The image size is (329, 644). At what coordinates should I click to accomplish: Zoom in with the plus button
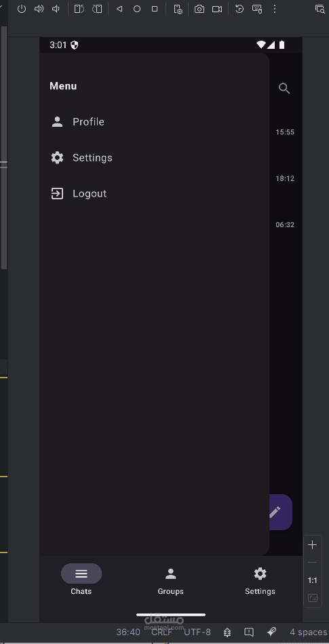(x=313, y=545)
